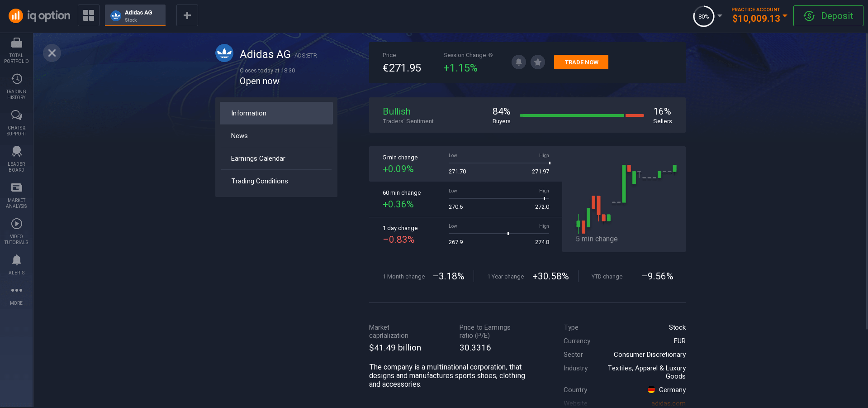Click the Consumer Discretionary sector value
Screen dimensions: 868x408
click(x=650, y=355)
